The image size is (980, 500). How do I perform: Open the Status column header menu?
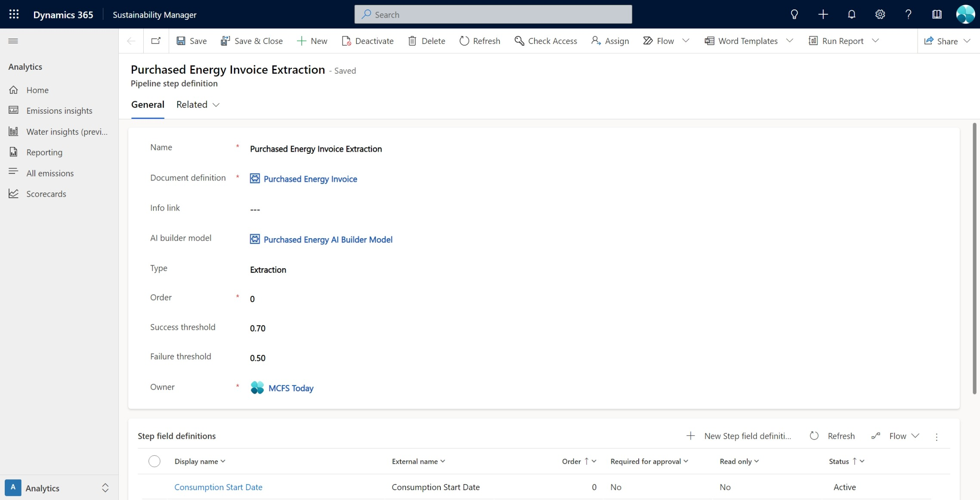click(847, 461)
